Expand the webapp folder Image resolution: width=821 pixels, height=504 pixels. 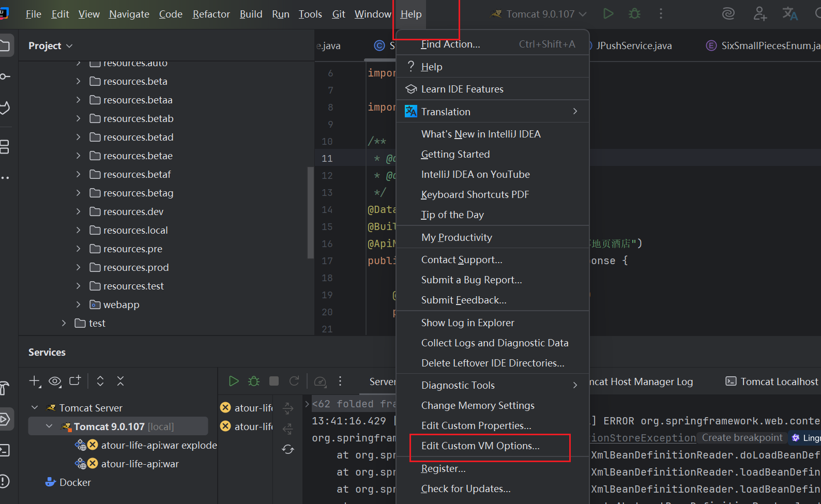78,304
